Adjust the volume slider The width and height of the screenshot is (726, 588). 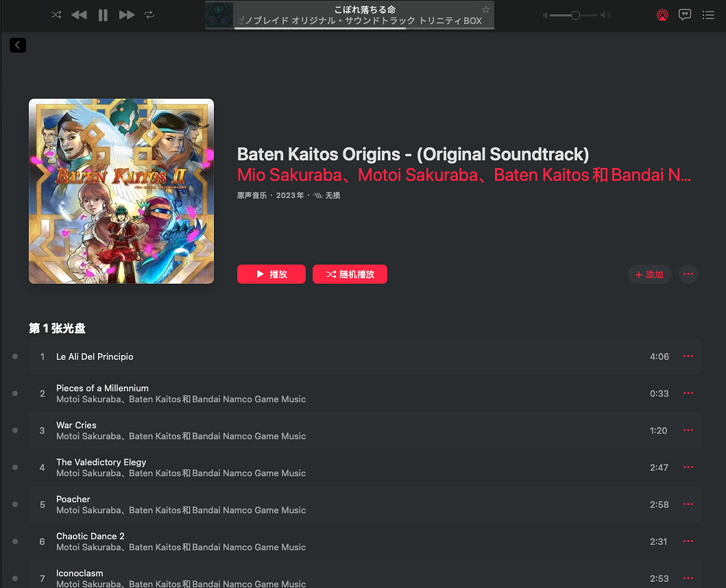coord(575,15)
